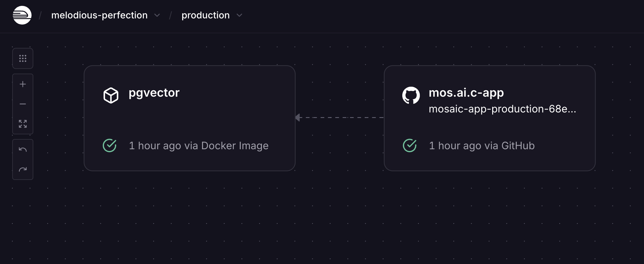This screenshot has height=264, width=644.
Task: Select the pgvector service title
Action: [x=154, y=93]
